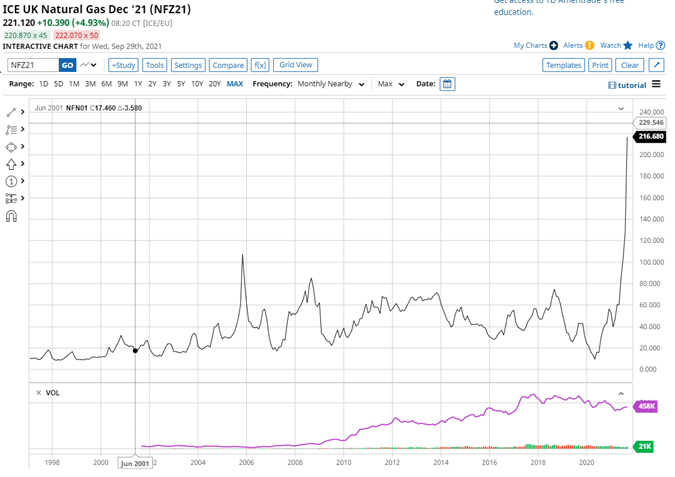Open the Tools button

click(155, 65)
